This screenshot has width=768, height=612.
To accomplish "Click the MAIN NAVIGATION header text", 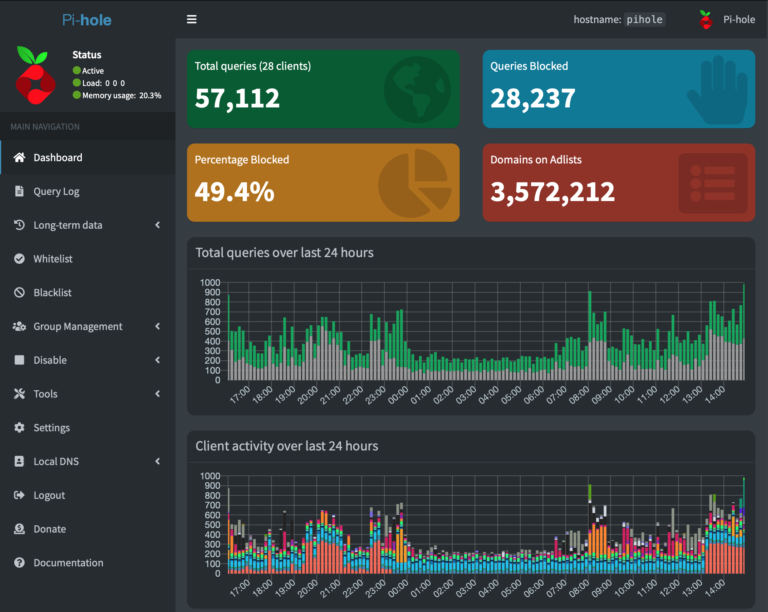I will (x=45, y=127).
